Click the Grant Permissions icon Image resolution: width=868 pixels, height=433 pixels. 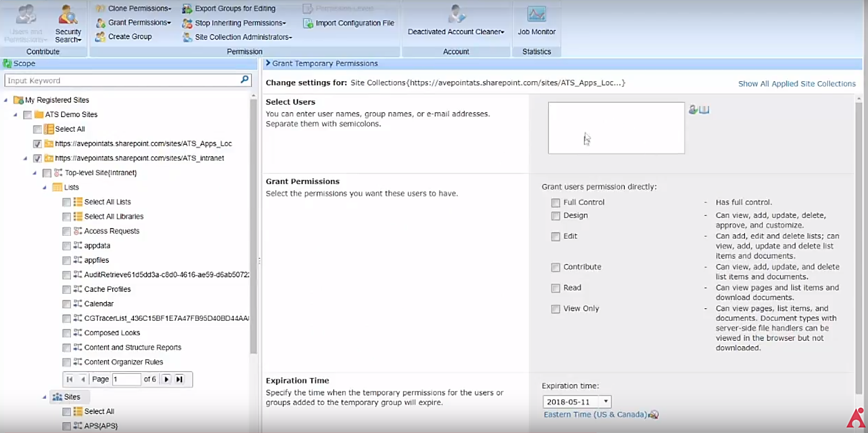(x=100, y=23)
